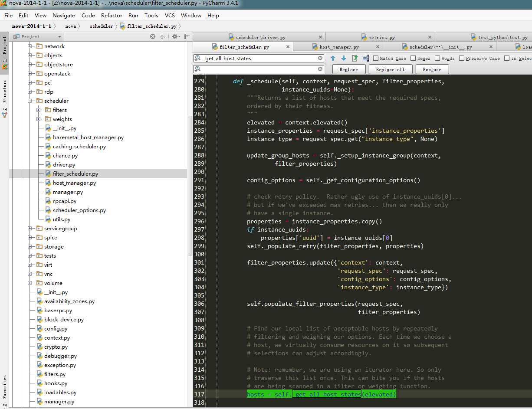
Task: Enable Regex checkbox
Action: point(413,58)
